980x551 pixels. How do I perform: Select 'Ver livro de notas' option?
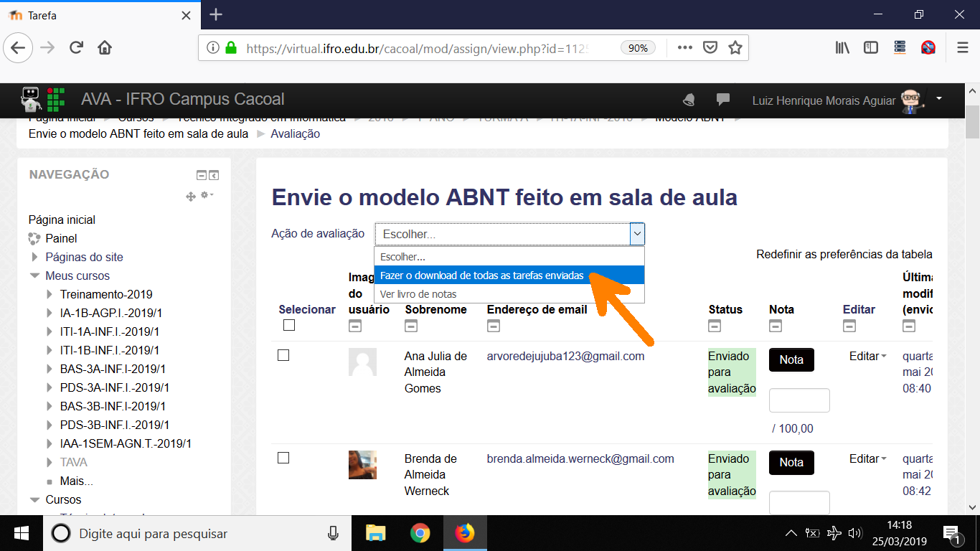pyautogui.click(x=418, y=294)
